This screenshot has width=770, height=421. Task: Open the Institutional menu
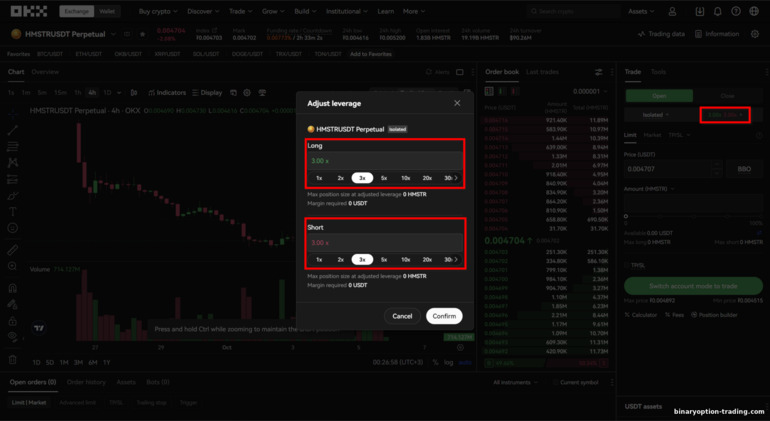pos(347,11)
